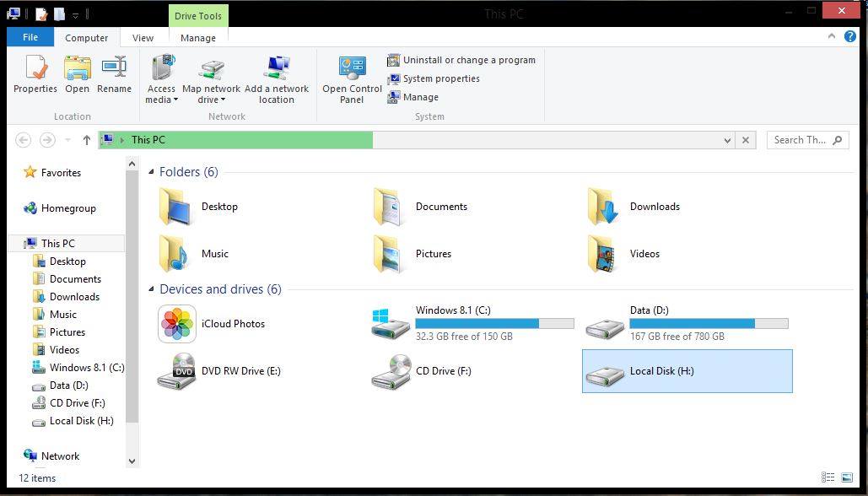Select the Windows 8.1 (C:) drive
Image resolution: width=868 pixels, height=496 pixels.
coord(473,323)
